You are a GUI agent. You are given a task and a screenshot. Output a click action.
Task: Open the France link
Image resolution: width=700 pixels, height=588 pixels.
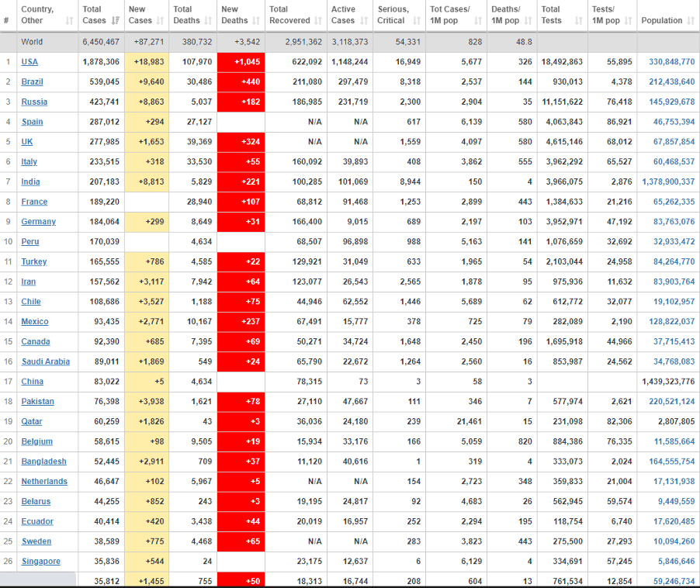(x=34, y=202)
